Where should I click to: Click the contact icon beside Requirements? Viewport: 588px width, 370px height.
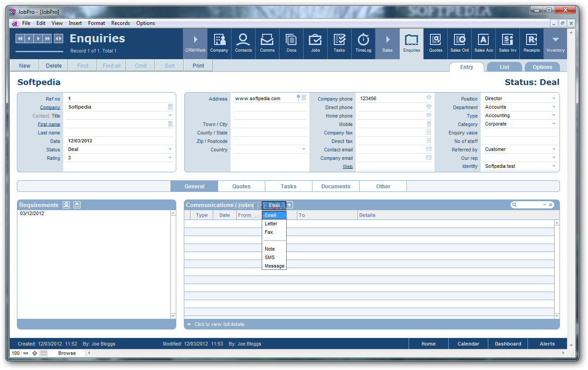tap(66, 205)
